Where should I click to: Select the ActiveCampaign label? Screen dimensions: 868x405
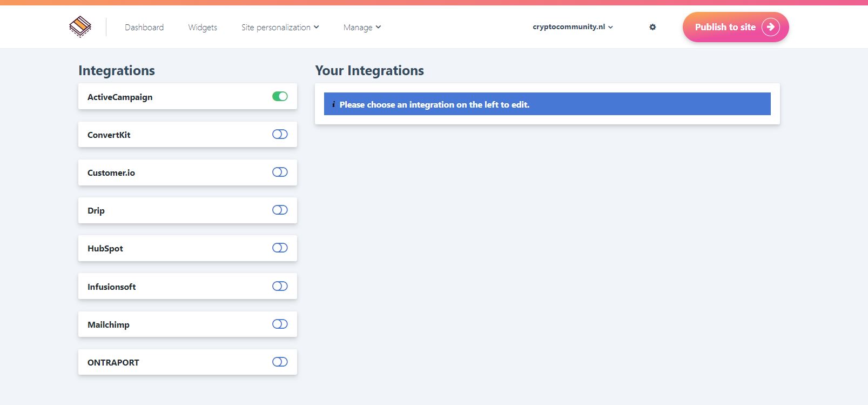(x=120, y=97)
